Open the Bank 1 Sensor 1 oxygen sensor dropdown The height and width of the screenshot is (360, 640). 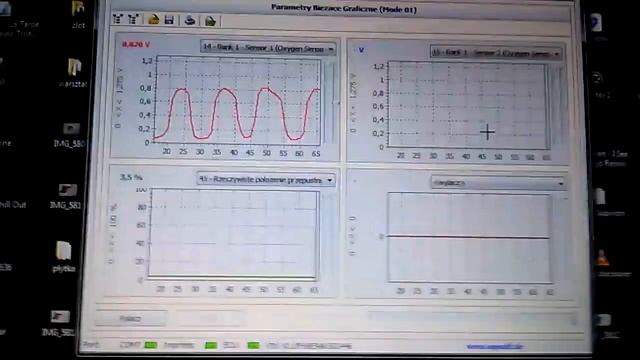(x=268, y=48)
